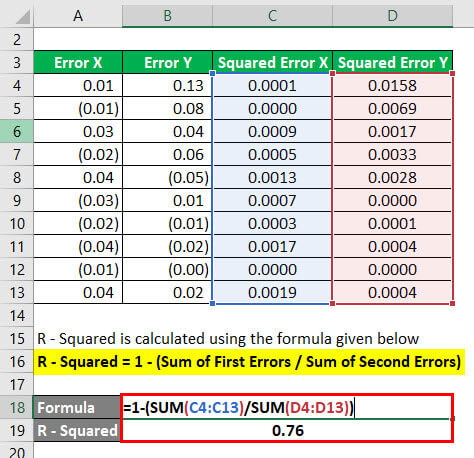The image size is (474, 458).
Task: Select column B header
Action: [167, 16]
